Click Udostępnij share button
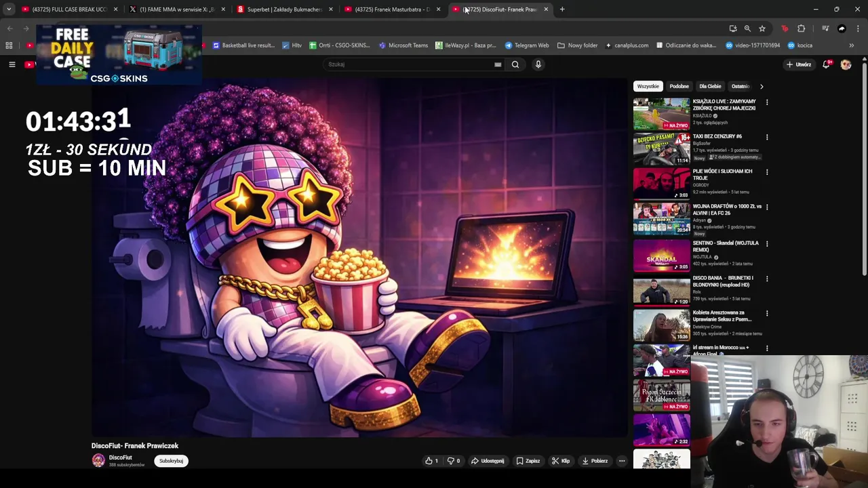The height and width of the screenshot is (488, 868). (488, 461)
